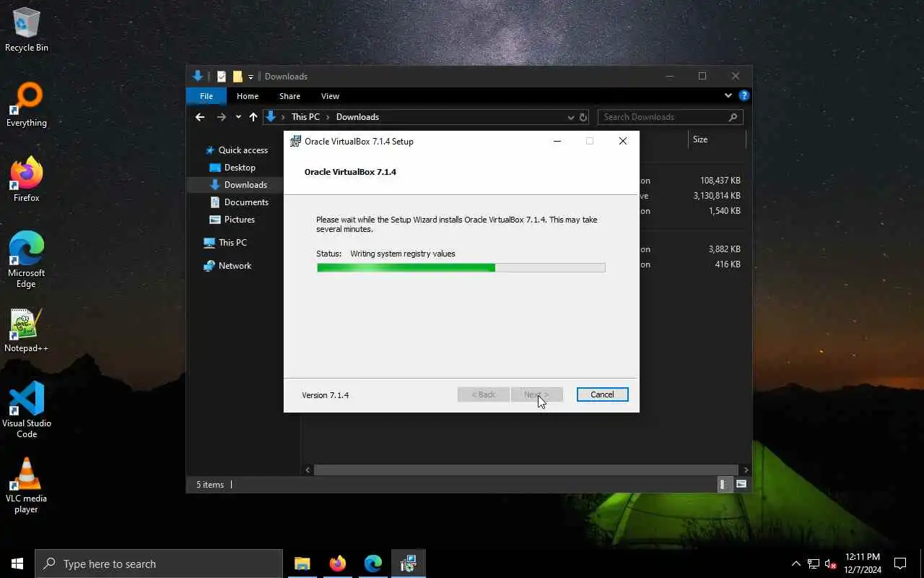Screen dimensions: 924x578
Task: Open network status tray icon
Action: (814, 564)
